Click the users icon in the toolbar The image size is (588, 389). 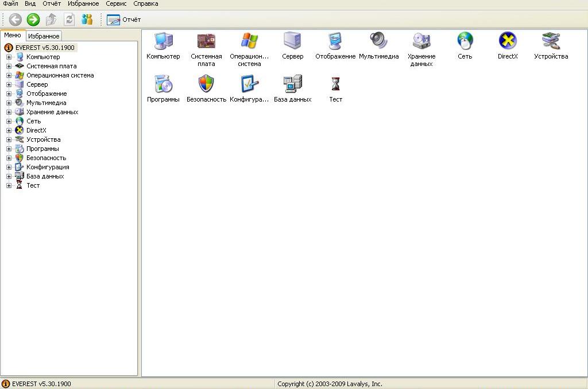87,20
